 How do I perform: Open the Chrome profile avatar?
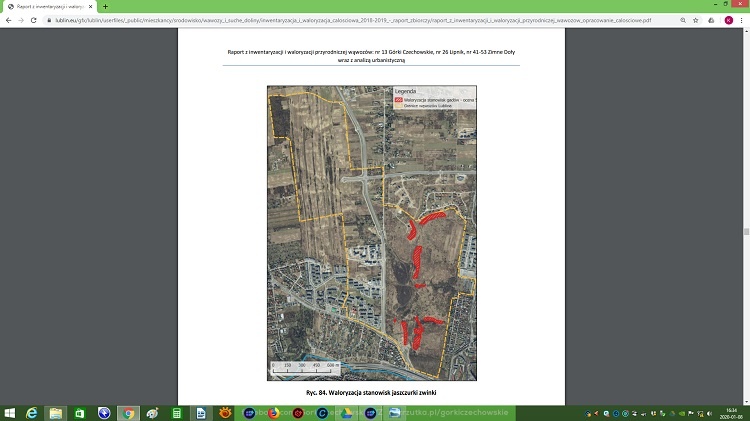tap(727, 20)
